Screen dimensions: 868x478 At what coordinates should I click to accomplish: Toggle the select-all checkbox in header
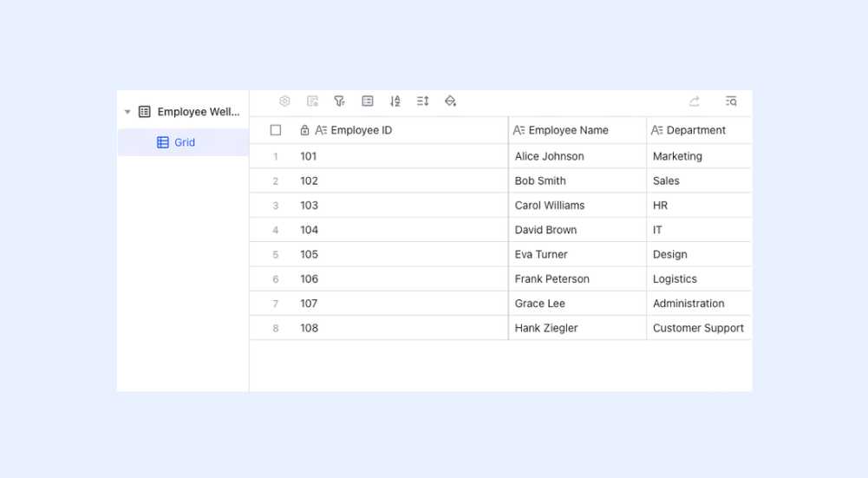pyautogui.click(x=276, y=130)
